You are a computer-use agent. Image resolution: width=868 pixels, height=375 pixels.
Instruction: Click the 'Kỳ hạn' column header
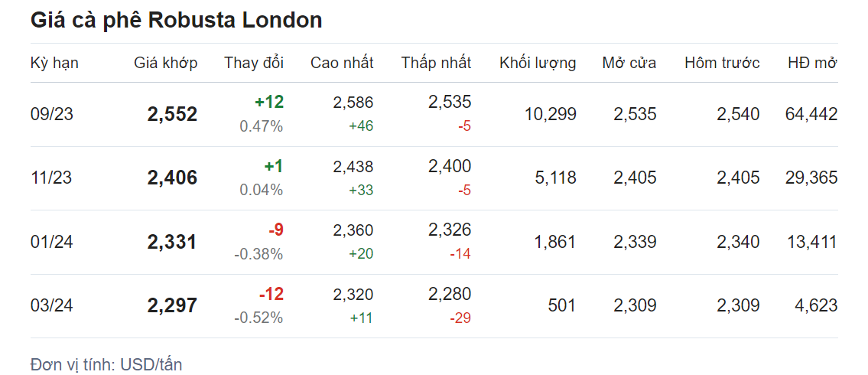(54, 63)
